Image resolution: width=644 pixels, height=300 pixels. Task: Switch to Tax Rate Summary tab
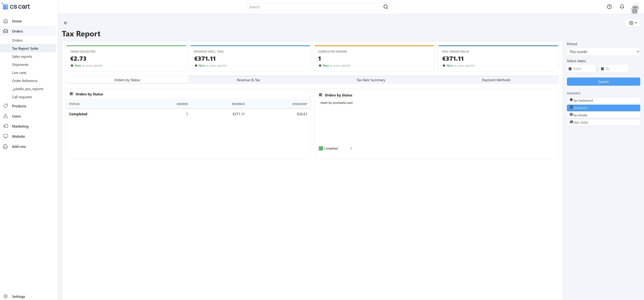[371, 80]
